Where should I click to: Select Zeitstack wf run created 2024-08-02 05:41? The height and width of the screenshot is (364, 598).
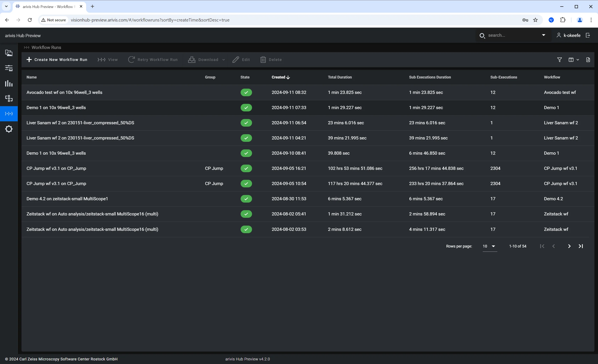[308, 214]
